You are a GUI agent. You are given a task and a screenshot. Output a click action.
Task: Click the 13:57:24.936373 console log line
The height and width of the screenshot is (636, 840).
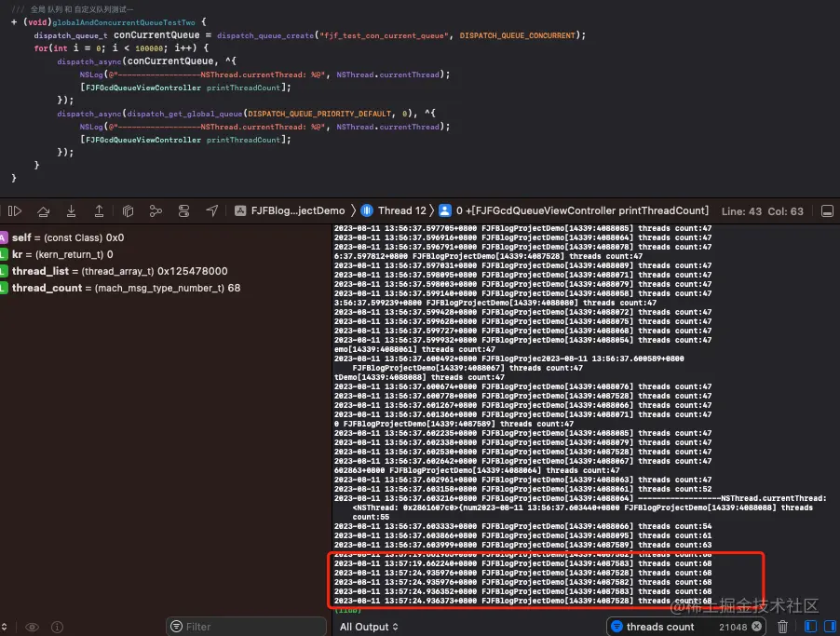click(x=522, y=601)
